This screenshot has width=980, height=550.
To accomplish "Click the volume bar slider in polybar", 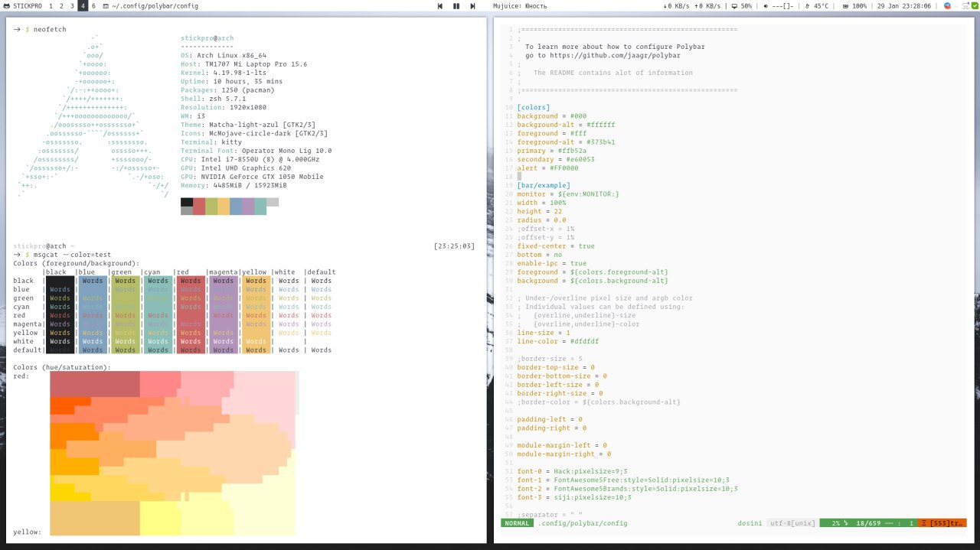I will (782, 5).
